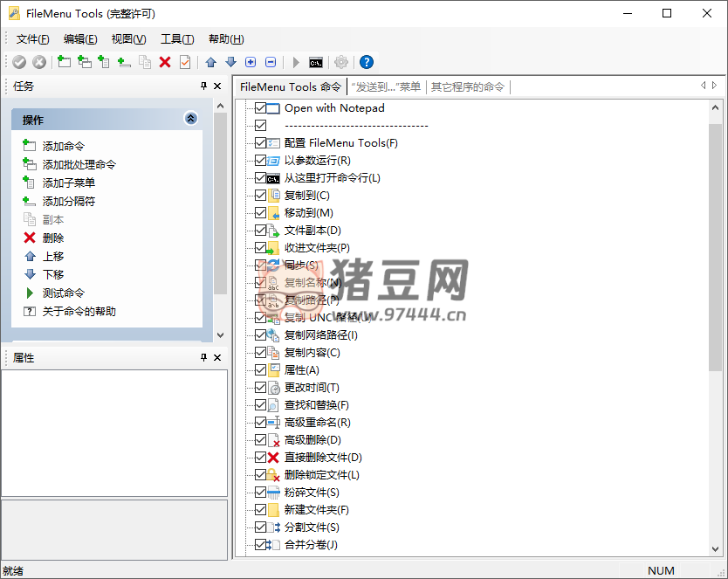Click the move down arrow toolbar icon
Image resolution: width=728 pixels, height=579 pixels.
pos(230,62)
